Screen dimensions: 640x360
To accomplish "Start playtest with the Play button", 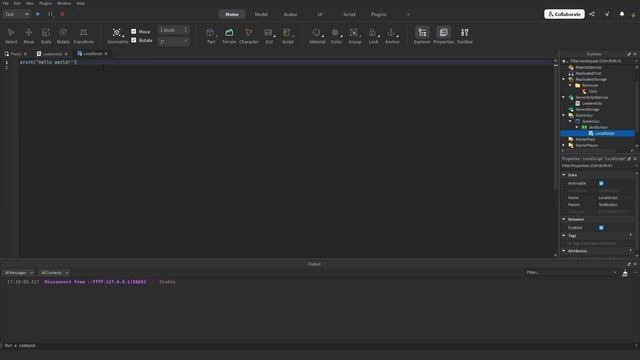I will click(x=38, y=14).
